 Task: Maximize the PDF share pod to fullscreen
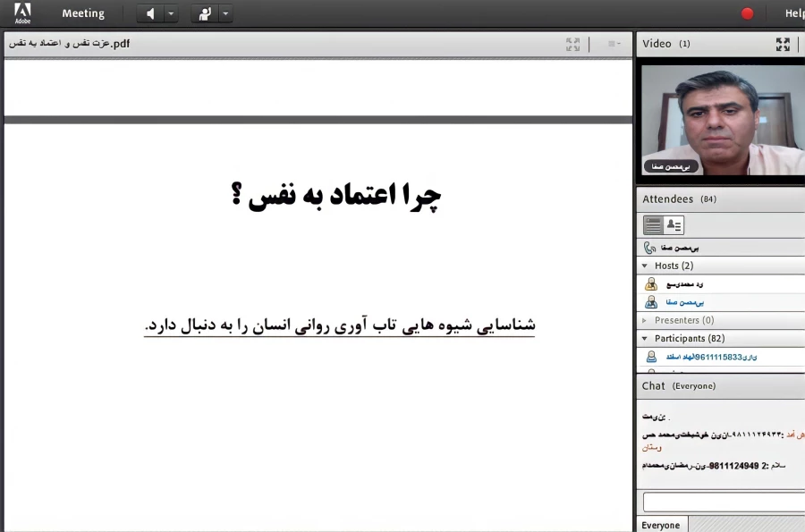[x=571, y=43]
